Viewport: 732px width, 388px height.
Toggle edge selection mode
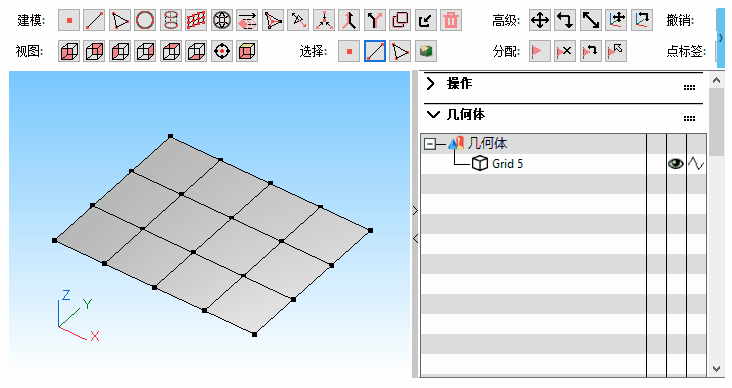pyautogui.click(x=375, y=51)
